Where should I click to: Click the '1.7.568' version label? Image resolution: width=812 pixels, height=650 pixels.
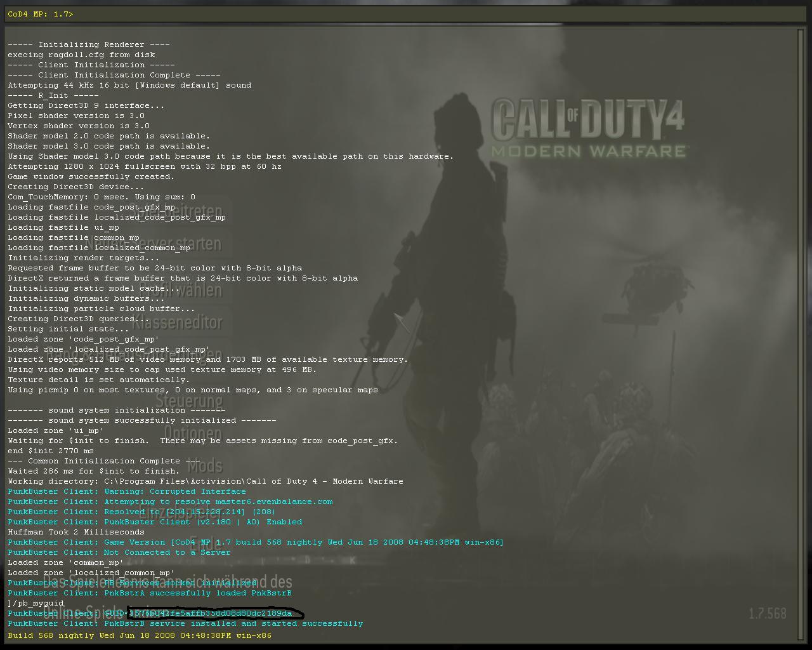coord(768,614)
